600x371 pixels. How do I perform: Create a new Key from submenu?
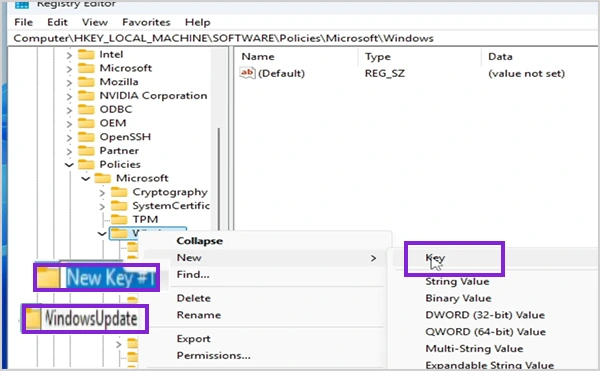coord(435,258)
